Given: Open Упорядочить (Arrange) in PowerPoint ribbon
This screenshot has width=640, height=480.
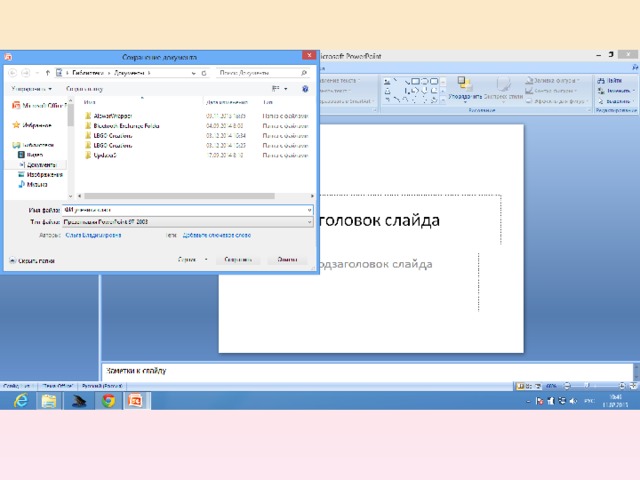Looking at the screenshot, I should tap(465, 90).
